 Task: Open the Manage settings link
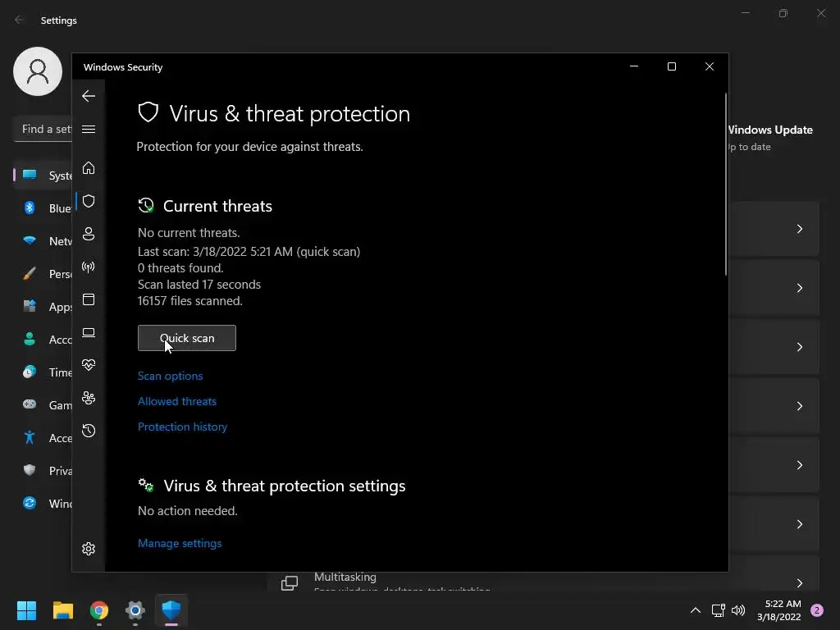(x=180, y=543)
